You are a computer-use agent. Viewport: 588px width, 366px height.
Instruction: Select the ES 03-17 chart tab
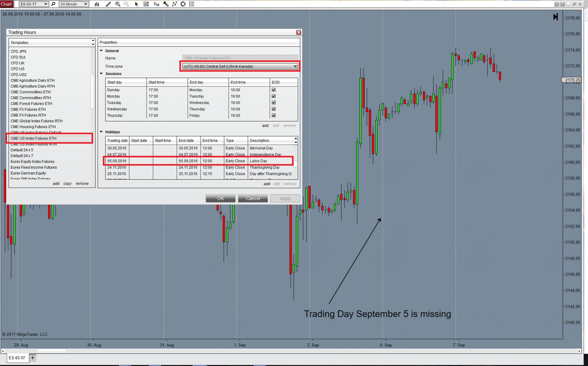click(x=17, y=358)
